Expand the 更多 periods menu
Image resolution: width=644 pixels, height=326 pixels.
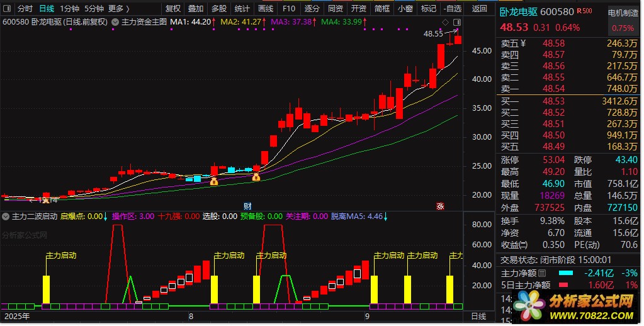[x=119, y=9]
